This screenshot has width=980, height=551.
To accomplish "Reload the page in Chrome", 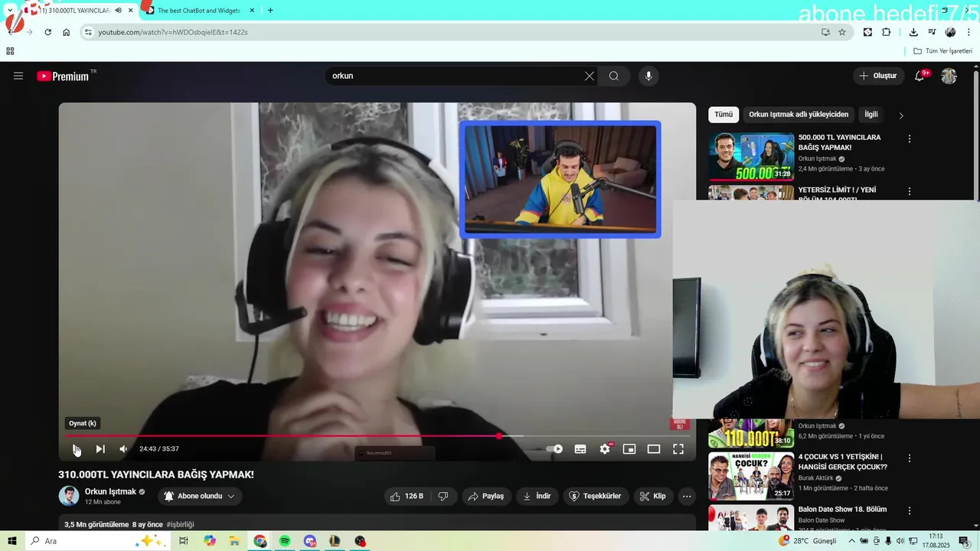I will [x=47, y=32].
